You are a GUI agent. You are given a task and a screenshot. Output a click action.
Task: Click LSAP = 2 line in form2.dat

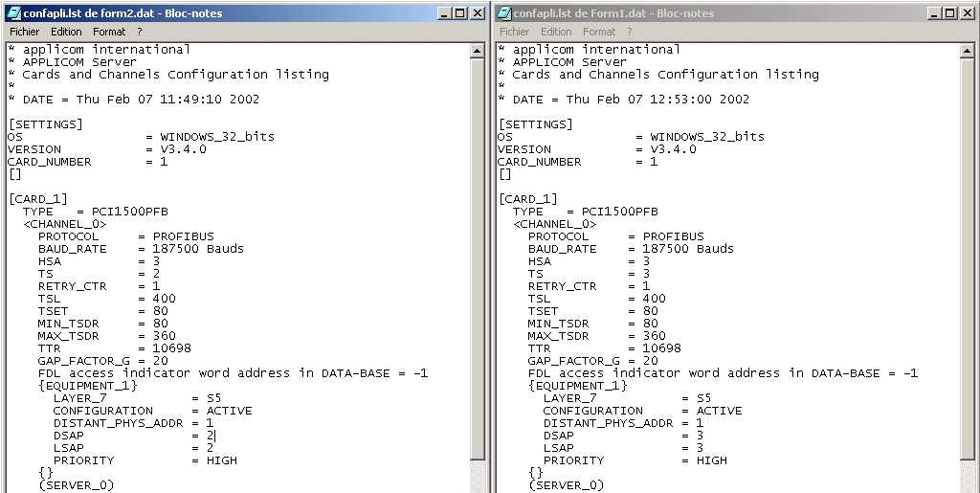pos(133,448)
